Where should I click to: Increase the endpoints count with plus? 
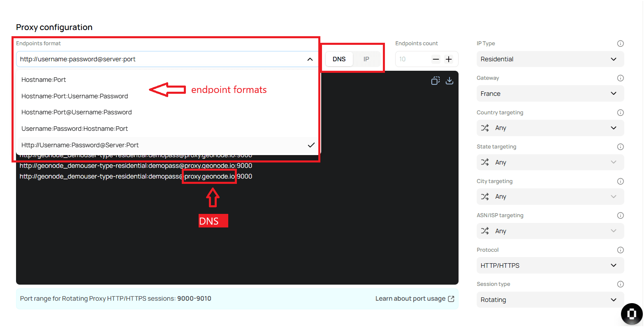pos(448,59)
